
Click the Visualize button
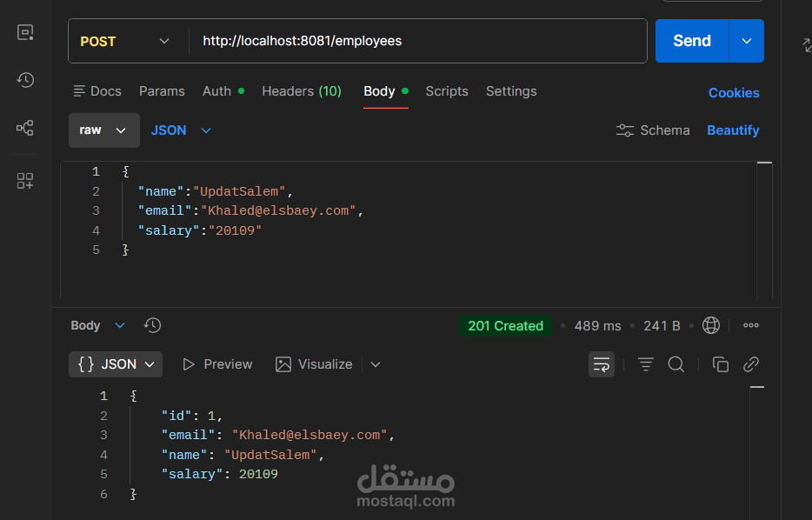[314, 364]
